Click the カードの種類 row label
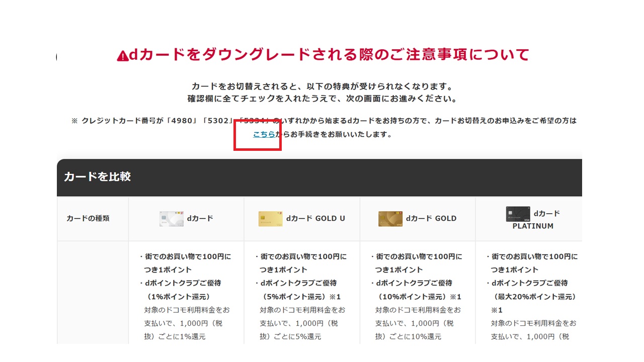This screenshot has width=644, height=362. [88, 218]
